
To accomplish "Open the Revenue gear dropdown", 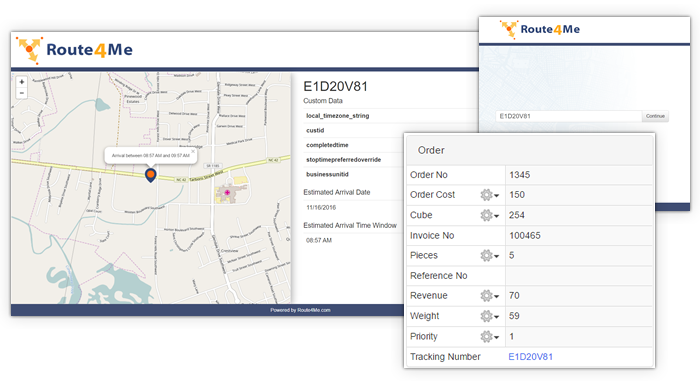I will (x=490, y=296).
